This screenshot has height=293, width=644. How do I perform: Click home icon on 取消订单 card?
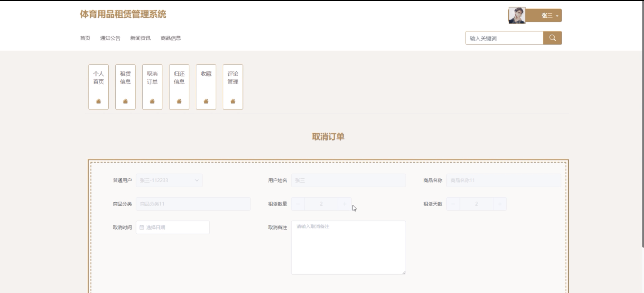point(152,101)
